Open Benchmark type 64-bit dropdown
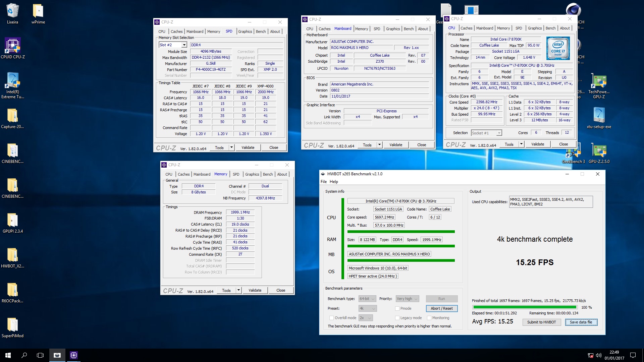The width and height of the screenshot is (644, 362). point(367,299)
